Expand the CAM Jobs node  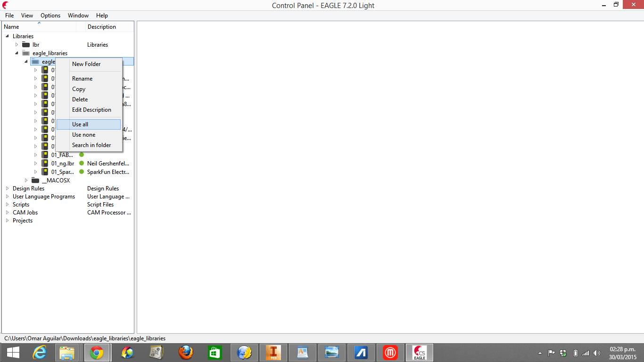(x=7, y=213)
